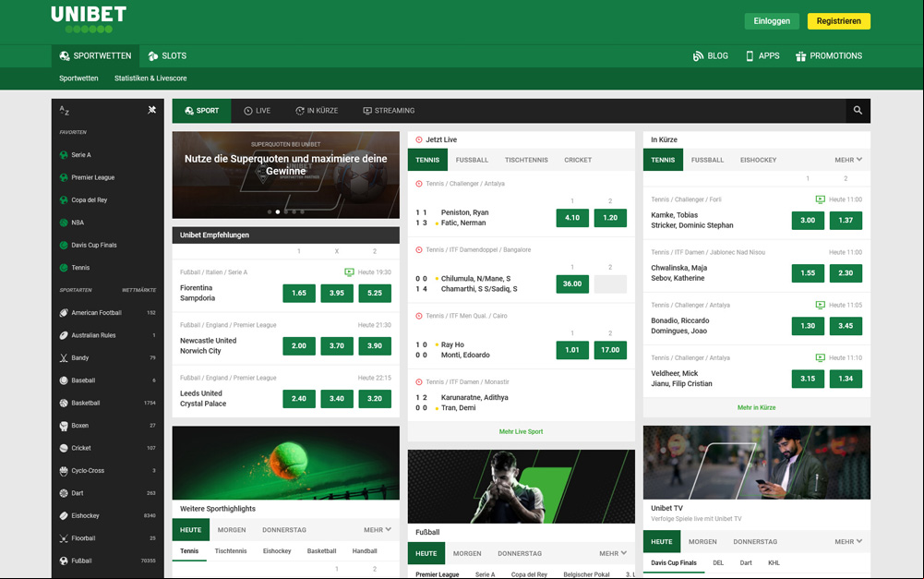
Task: Open Statistiken & Livescore link
Action: [150, 78]
